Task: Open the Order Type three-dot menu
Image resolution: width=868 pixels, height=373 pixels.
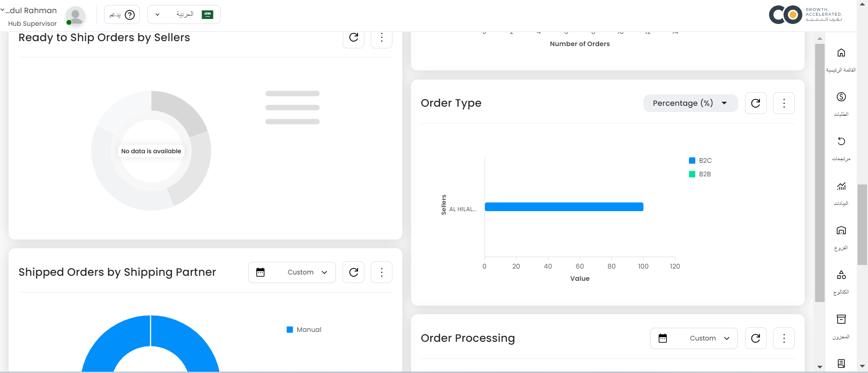Action: [x=784, y=103]
